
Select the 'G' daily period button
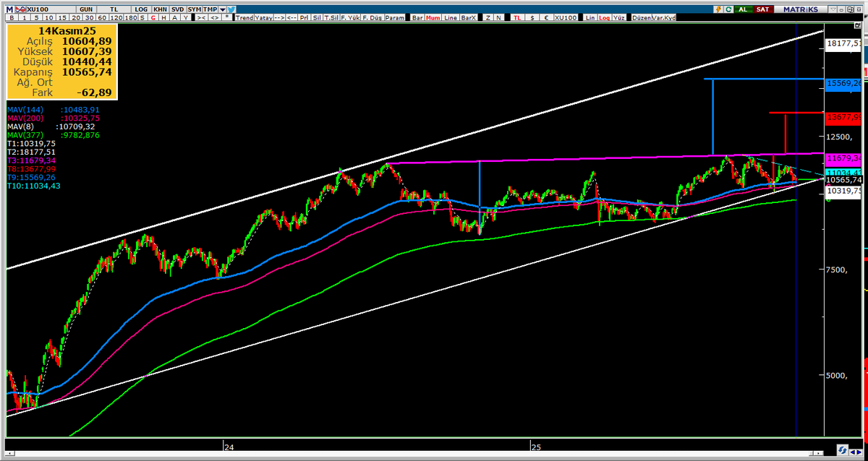(153, 17)
